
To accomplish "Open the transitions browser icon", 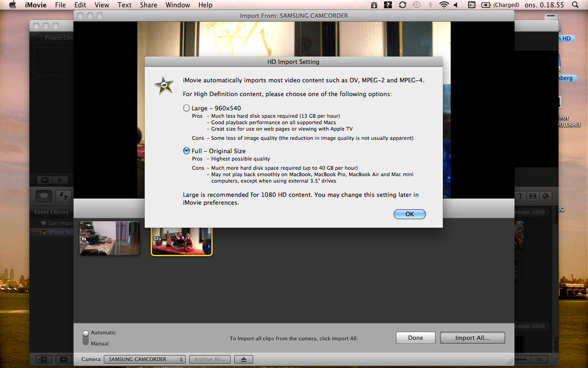I will point(533,195).
